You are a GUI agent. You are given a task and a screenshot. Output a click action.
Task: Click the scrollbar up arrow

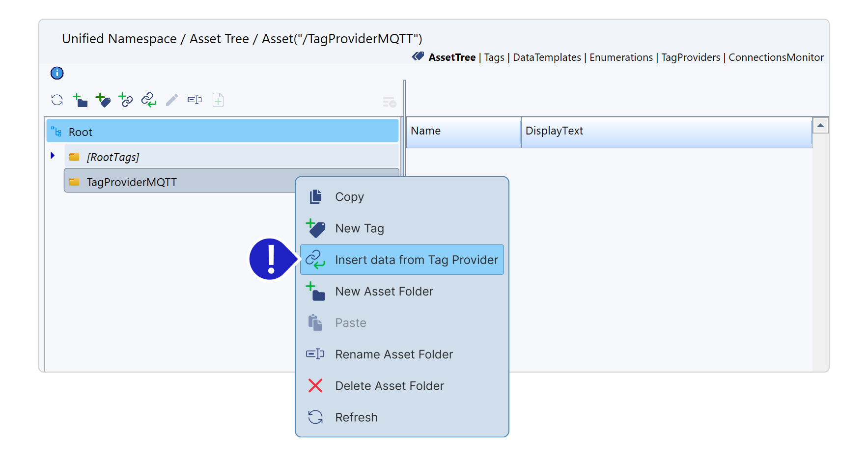tap(820, 126)
